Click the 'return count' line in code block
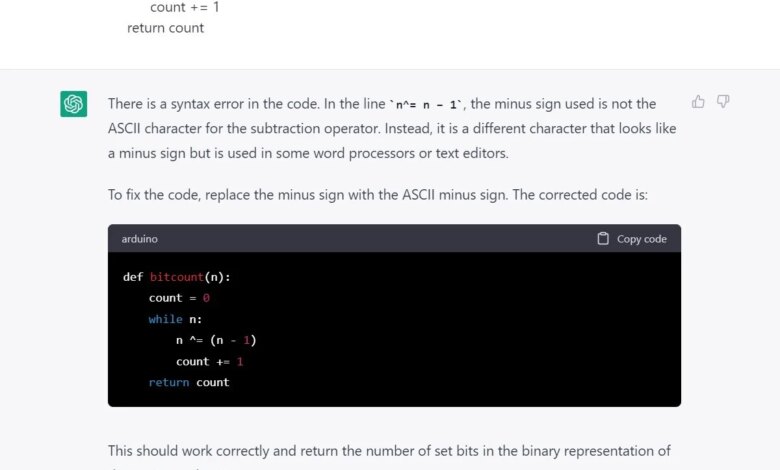 coord(189,382)
